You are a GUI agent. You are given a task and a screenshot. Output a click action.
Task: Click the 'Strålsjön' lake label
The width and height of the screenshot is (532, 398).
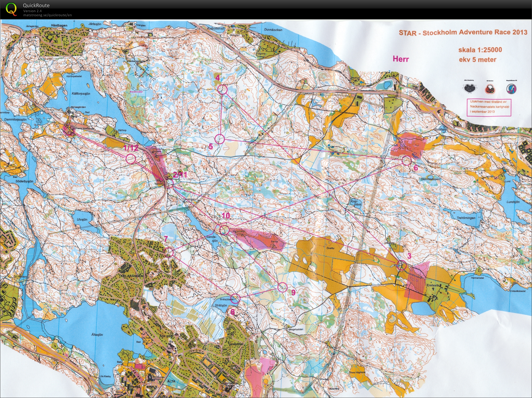coord(221,306)
